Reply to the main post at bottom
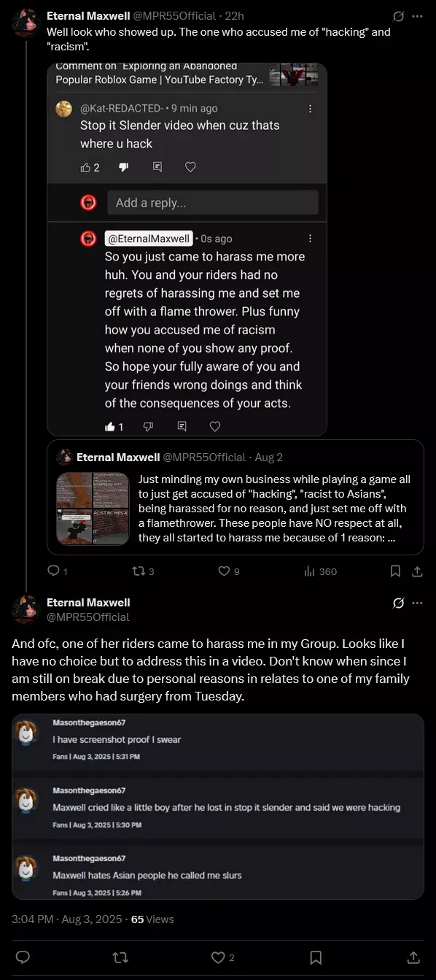The image size is (436, 980). click(x=23, y=957)
